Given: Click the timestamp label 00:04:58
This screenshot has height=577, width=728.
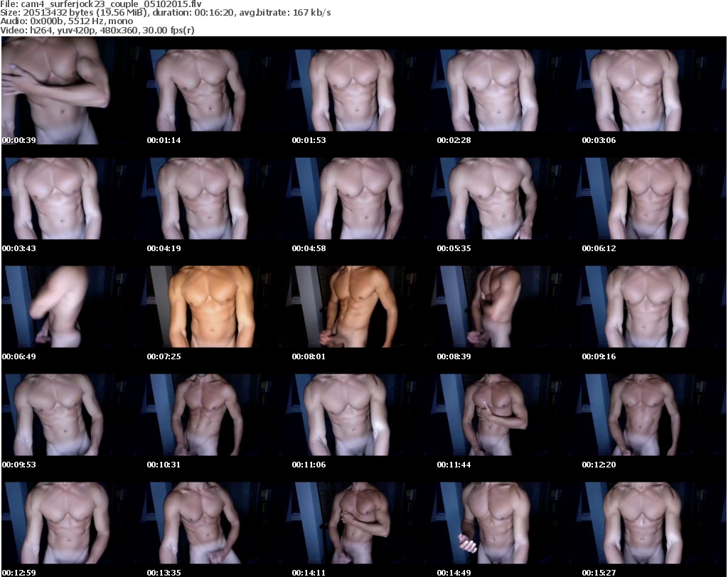Looking at the screenshot, I should (309, 248).
